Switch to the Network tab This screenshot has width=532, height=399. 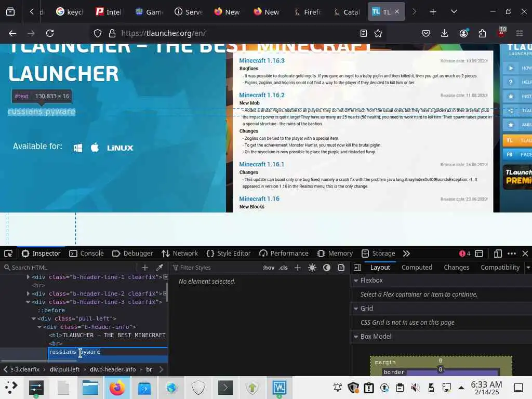179,254
